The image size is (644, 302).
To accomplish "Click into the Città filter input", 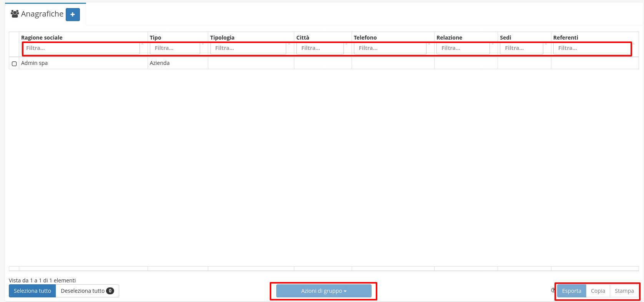I will click(320, 48).
